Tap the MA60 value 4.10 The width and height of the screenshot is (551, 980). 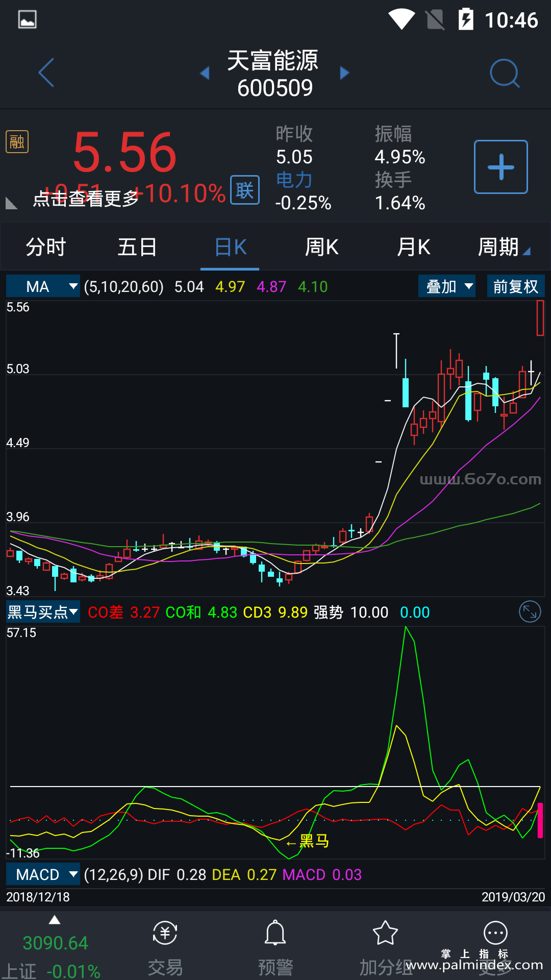coord(313,286)
